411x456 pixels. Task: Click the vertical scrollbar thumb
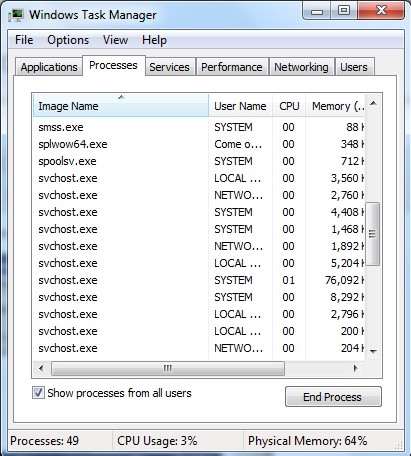pyautogui.click(x=373, y=234)
